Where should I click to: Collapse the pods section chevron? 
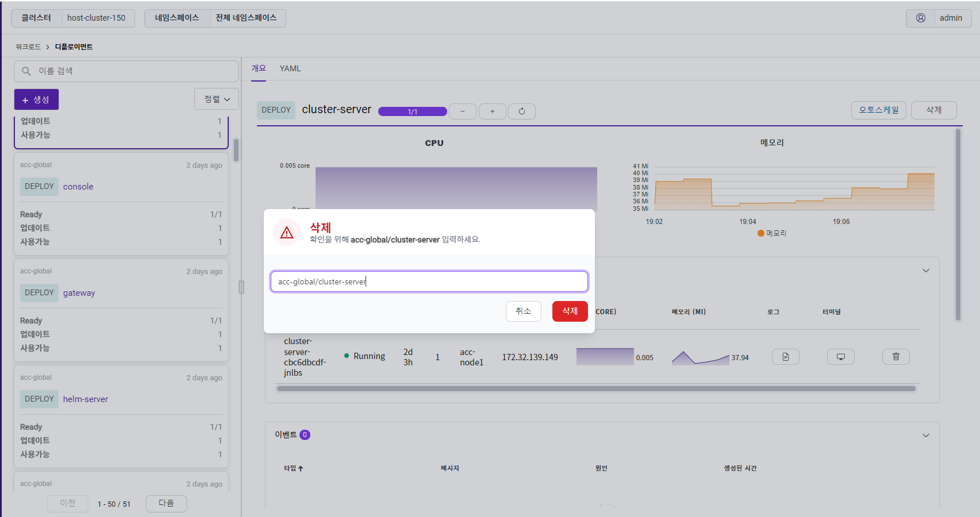[x=926, y=271]
